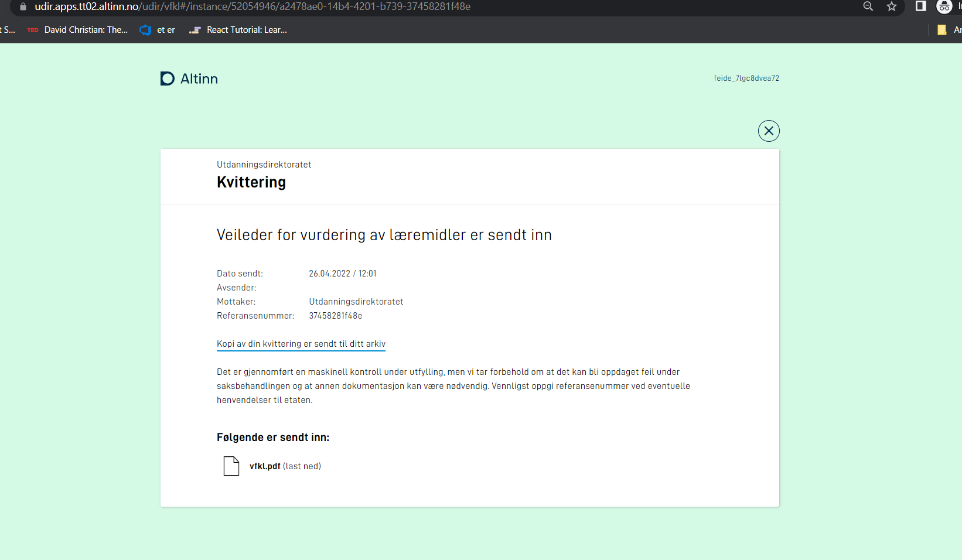Click the TED icon on the bookmarks bar
This screenshot has height=560, width=962.
point(32,30)
